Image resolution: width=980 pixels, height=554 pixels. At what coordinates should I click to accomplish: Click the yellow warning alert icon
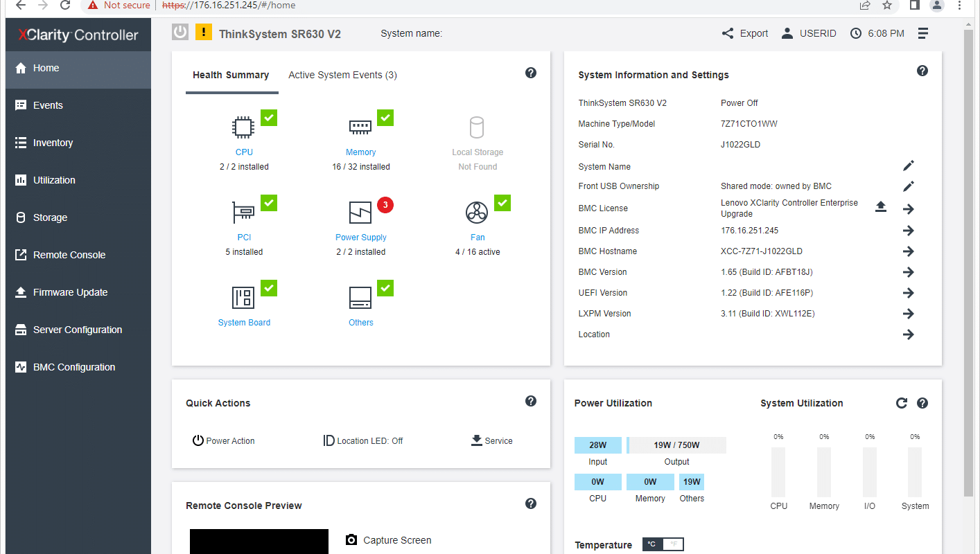tap(204, 32)
